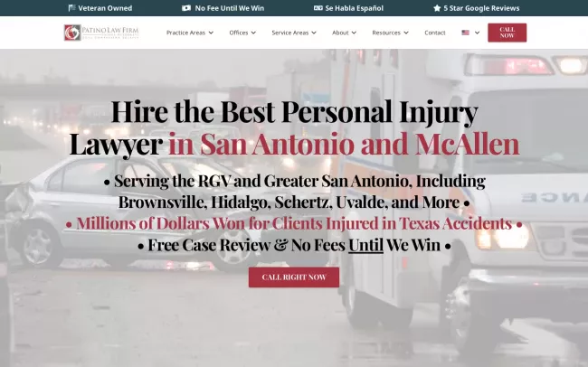Click the Se Habla Español text
This screenshot has width=588, height=367.
point(355,8)
